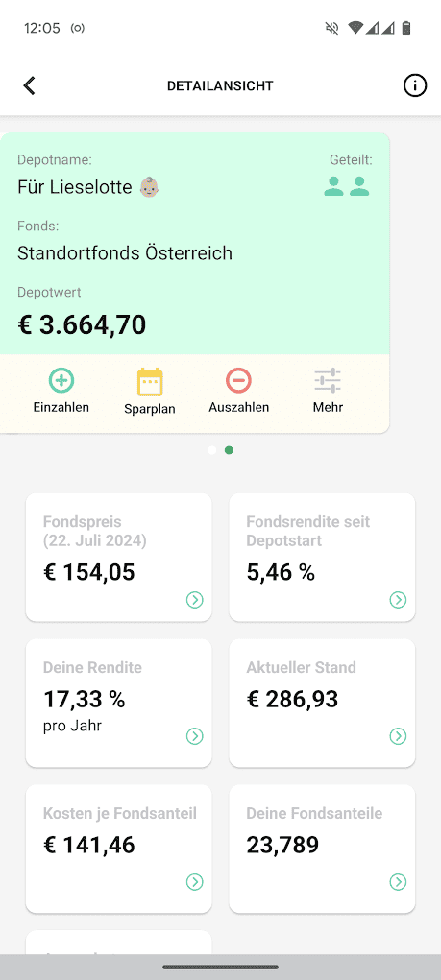441x980 pixels.
Task: Select the active green page dot
Action: [x=229, y=450]
